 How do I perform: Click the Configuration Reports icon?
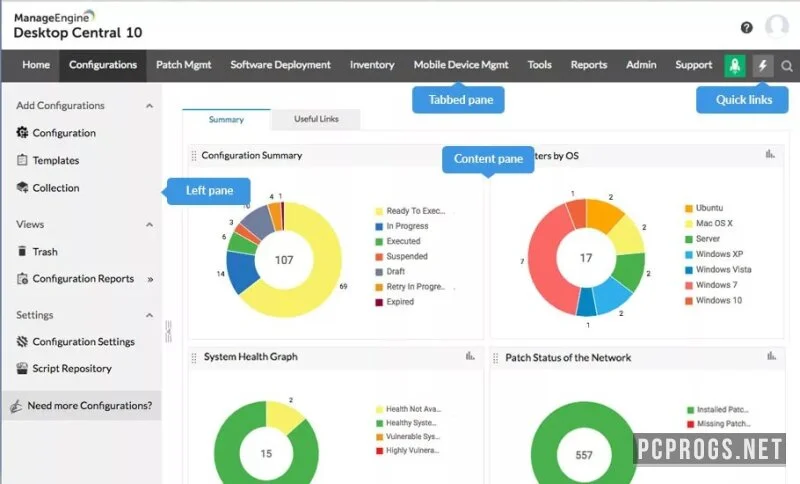22,278
